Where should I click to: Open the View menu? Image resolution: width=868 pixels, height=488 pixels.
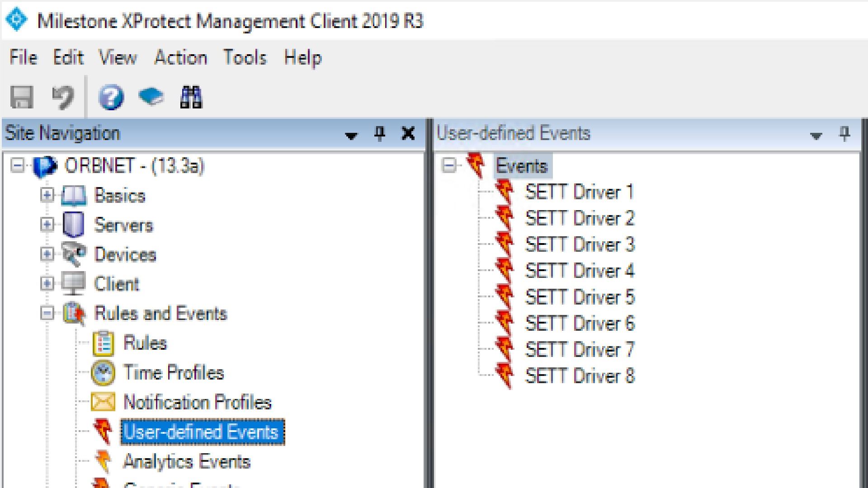[118, 57]
